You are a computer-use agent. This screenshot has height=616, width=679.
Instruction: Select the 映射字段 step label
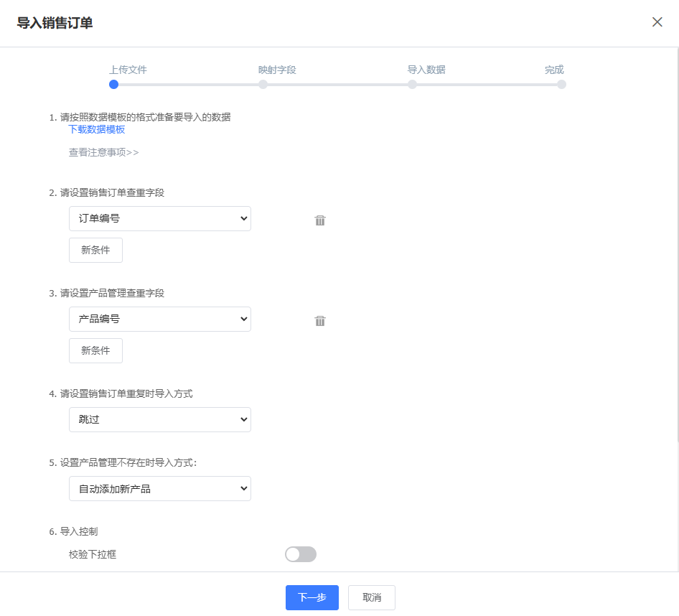tap(277, 70)
